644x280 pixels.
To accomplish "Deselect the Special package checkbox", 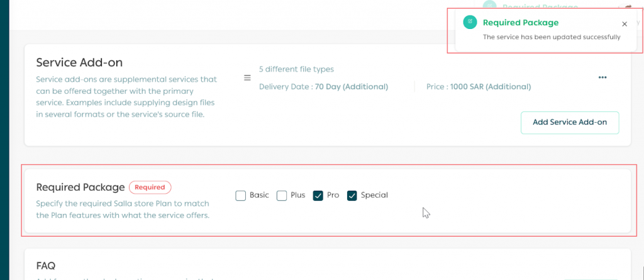I will coord(352,196).
